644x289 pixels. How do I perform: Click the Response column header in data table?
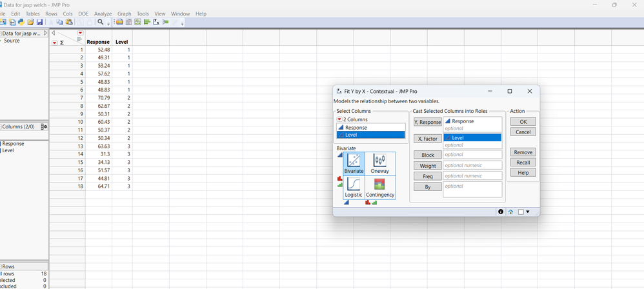98,42
